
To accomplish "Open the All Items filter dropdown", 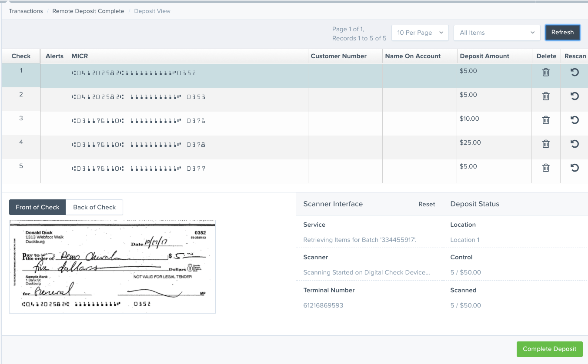I will tap(496, 32).
